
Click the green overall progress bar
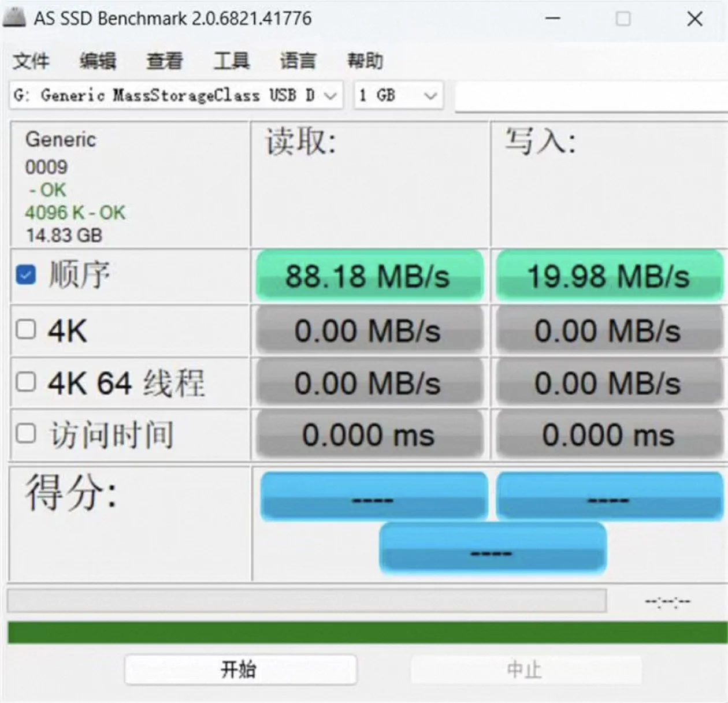367,633
